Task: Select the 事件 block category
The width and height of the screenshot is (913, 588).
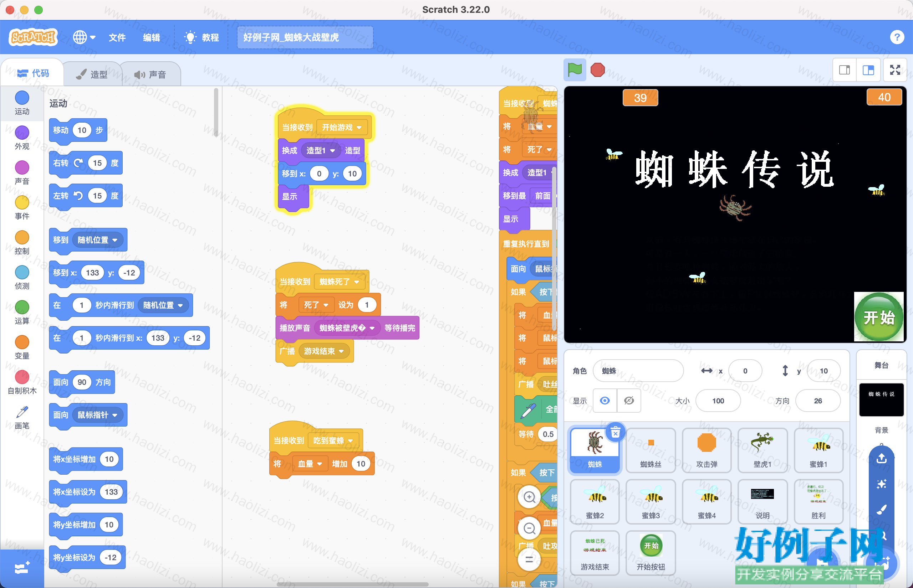Action: tap(22, 208)
